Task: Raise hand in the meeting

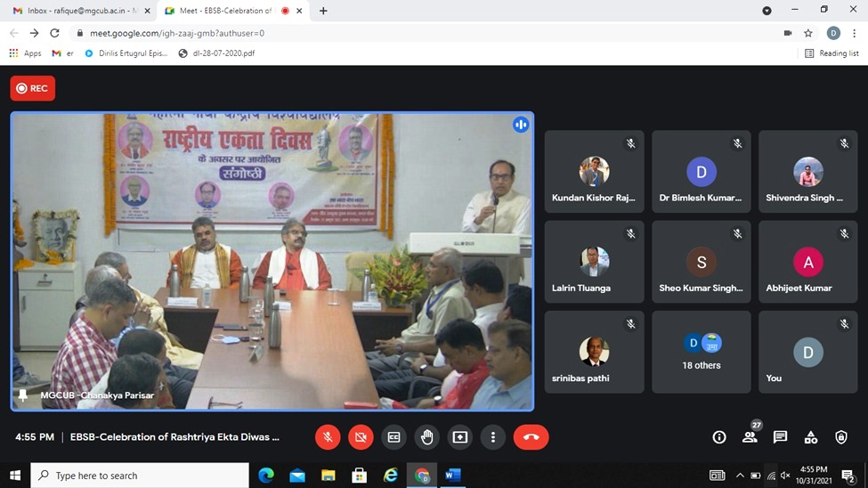Action: click(x=426, y=437)
